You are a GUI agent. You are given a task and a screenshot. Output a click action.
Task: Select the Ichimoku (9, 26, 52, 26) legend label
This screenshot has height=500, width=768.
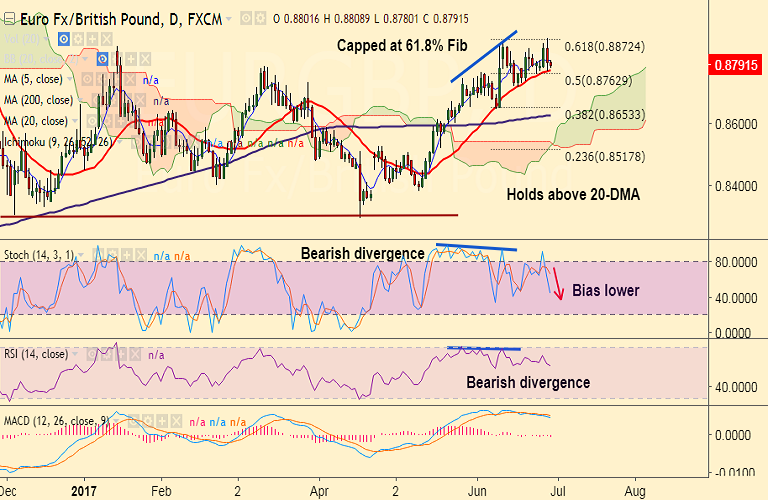[58, 142]
